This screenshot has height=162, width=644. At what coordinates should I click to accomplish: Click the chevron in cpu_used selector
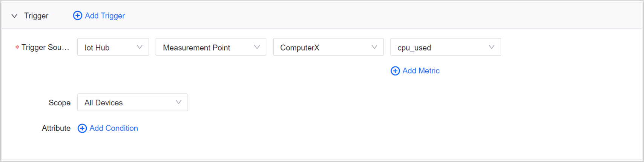click(491, 47)
